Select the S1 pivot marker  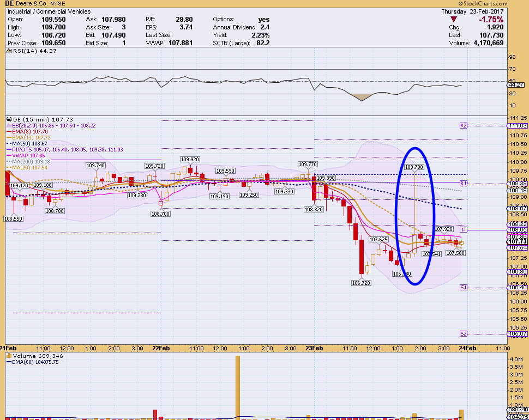pyautogui.click(x=464, y=287)
